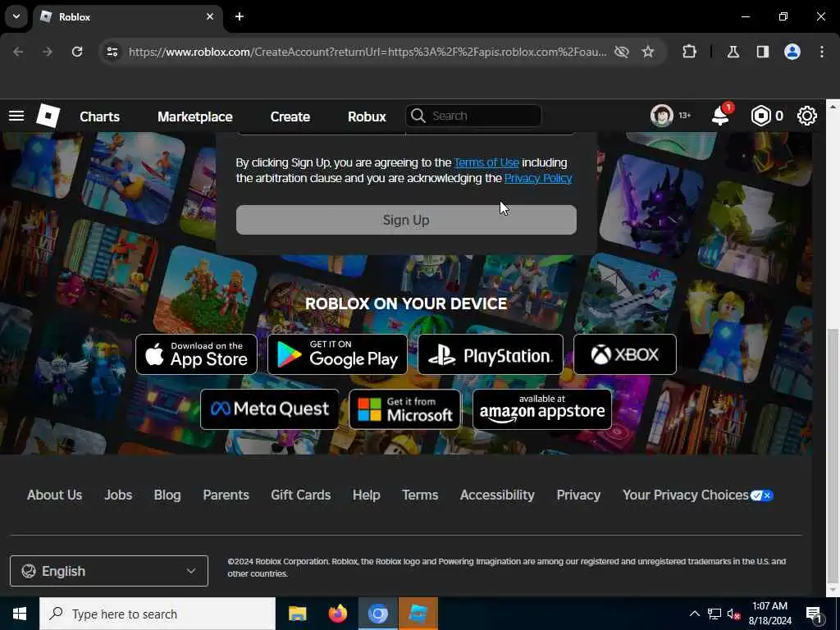840x630 pixels.
Task: Open the Jobs footer link
Action: pos(118,495)
